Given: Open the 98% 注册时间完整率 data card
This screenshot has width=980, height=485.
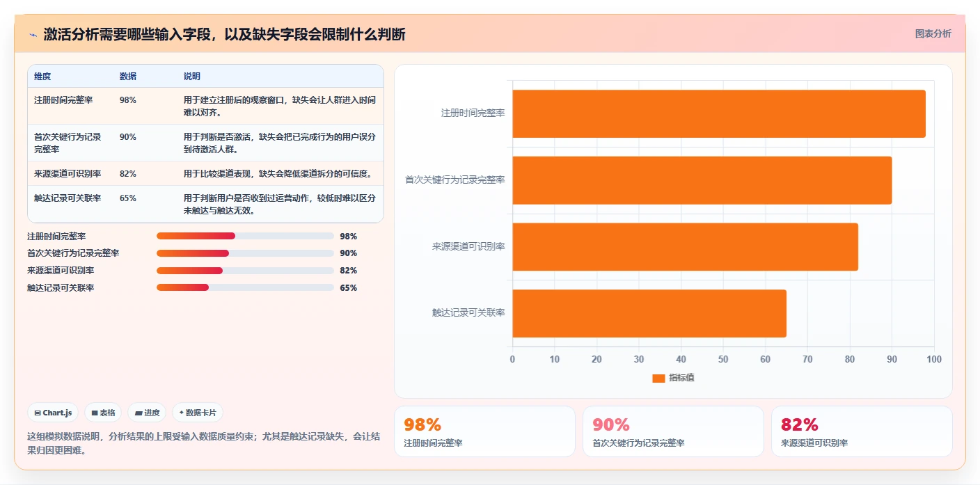Looking at the screenshot, I should coord(484,431).
